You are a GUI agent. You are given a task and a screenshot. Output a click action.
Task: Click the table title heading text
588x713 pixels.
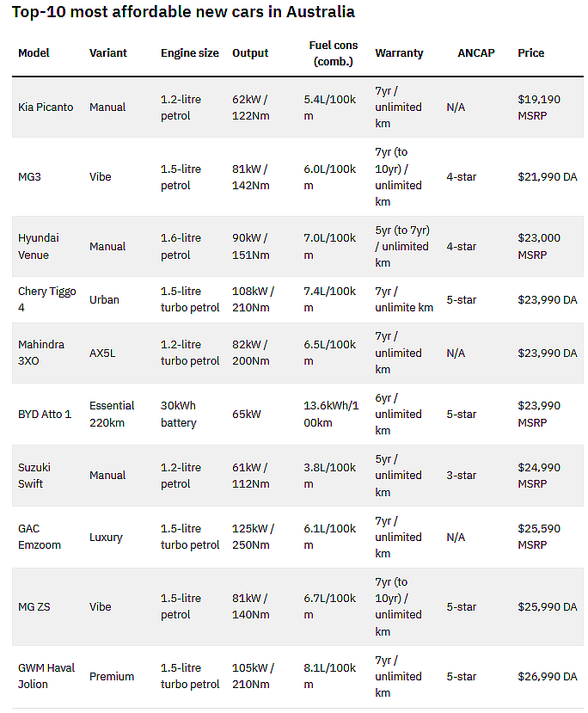pyautogui.click(x=183, y=12)
